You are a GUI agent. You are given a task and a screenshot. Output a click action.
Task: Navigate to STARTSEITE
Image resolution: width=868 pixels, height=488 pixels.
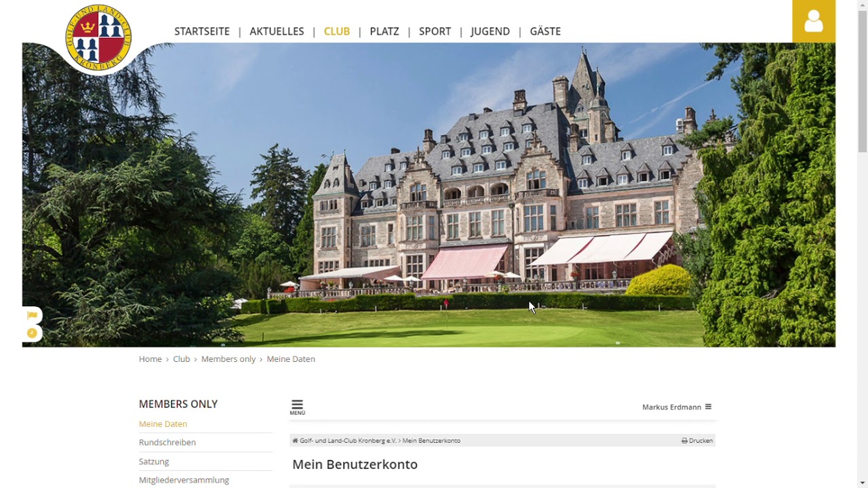click(202, 31)
